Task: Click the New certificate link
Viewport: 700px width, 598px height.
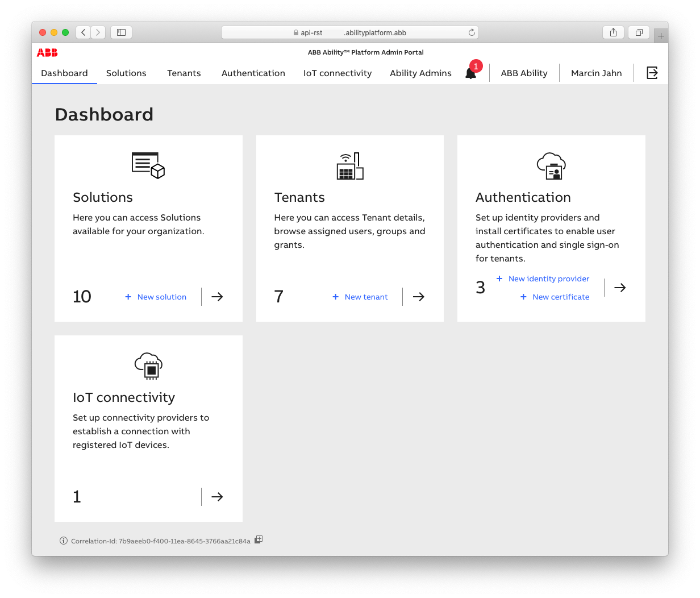Action: [555, 297]
